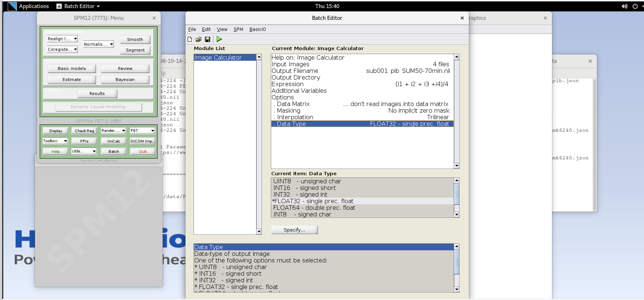Open the Edit menu

pos(206,29)
